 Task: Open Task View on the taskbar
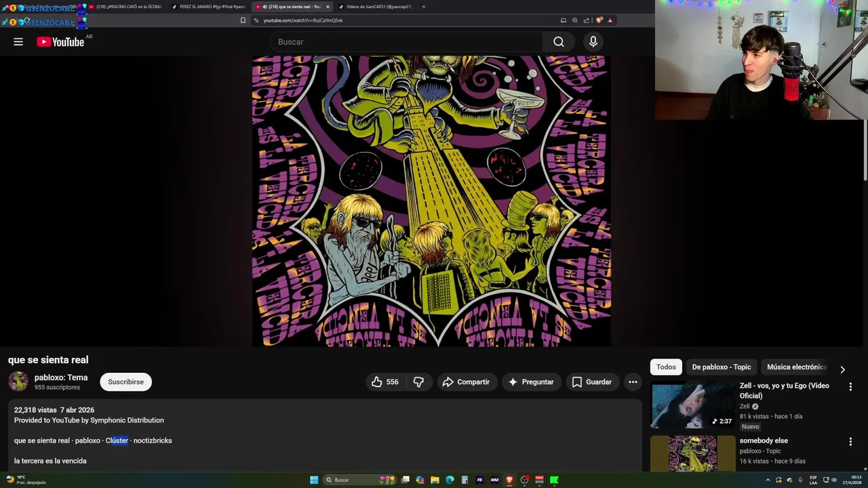[406, 480]
